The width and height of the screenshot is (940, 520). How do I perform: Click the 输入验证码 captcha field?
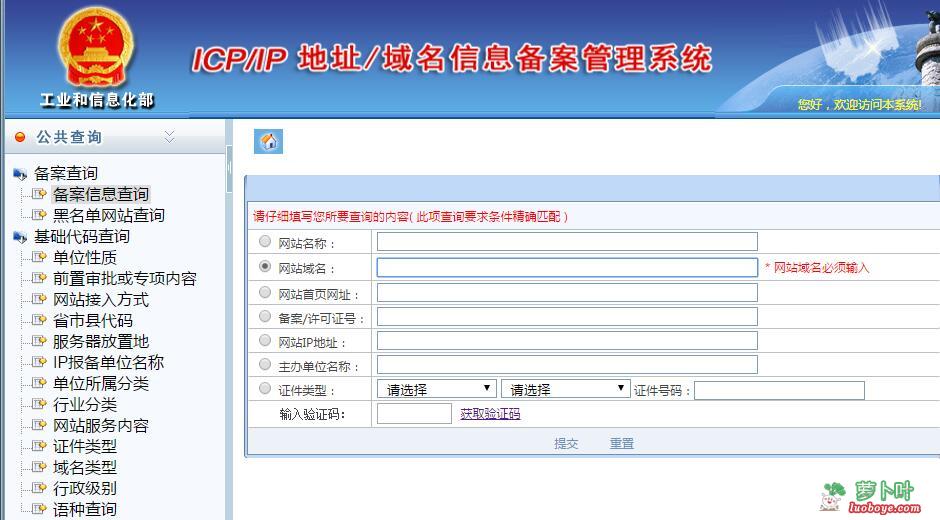[414, 413]
